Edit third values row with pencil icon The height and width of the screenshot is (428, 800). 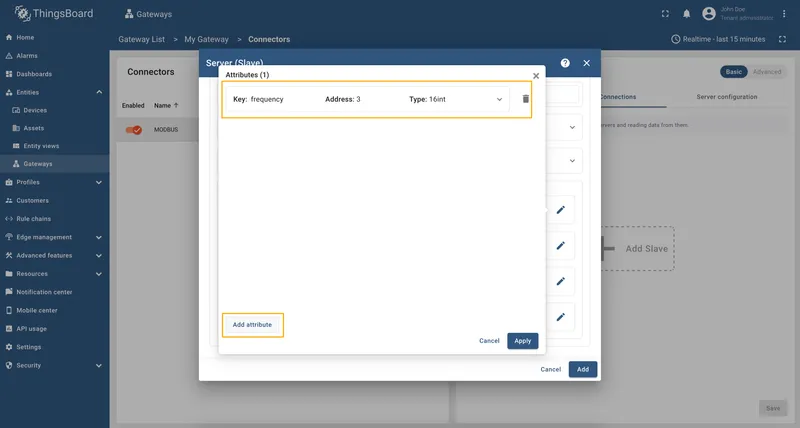[560, 281]
